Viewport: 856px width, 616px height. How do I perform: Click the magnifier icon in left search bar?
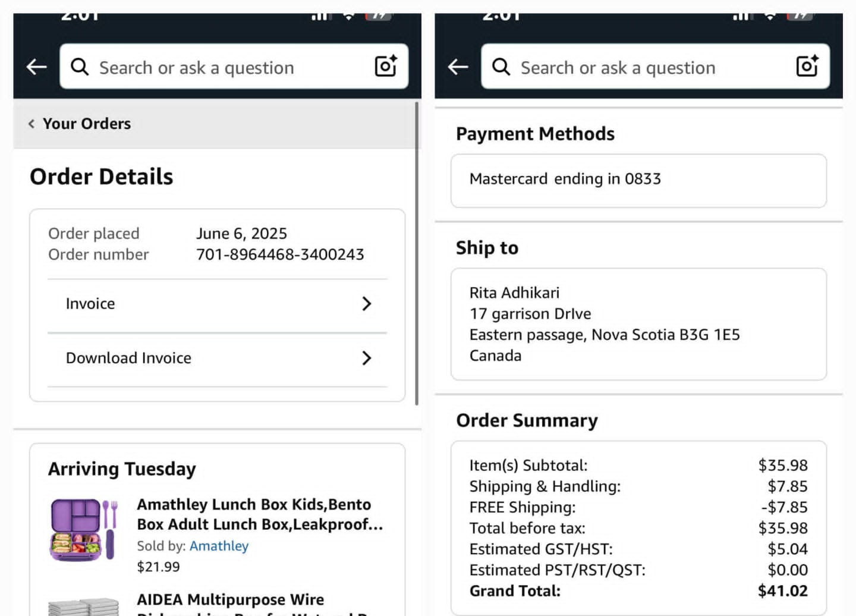80,67
